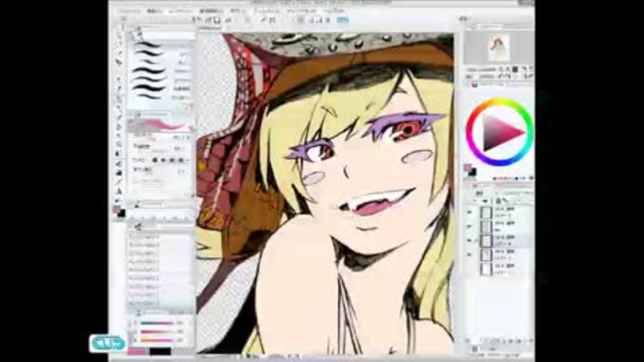The image size is (644, 362).
Task: Click the black swatch under the color sliders
Action: point(160,352)
